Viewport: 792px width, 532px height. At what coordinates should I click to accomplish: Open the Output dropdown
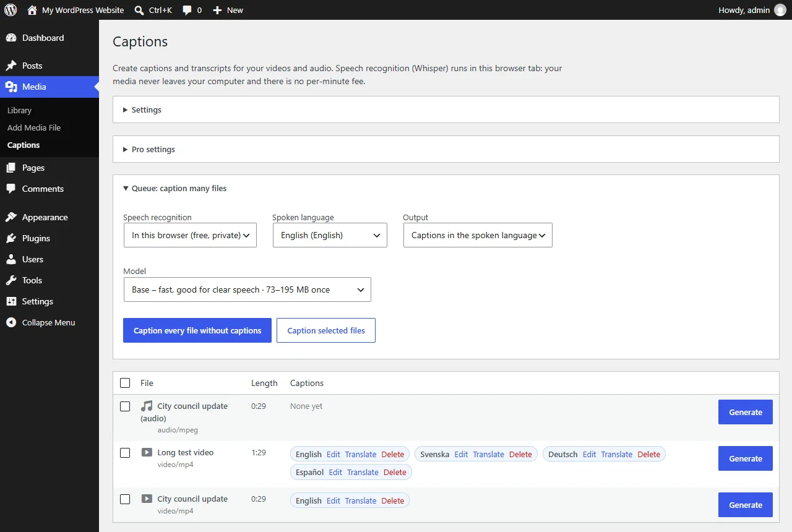pos(478,235)
